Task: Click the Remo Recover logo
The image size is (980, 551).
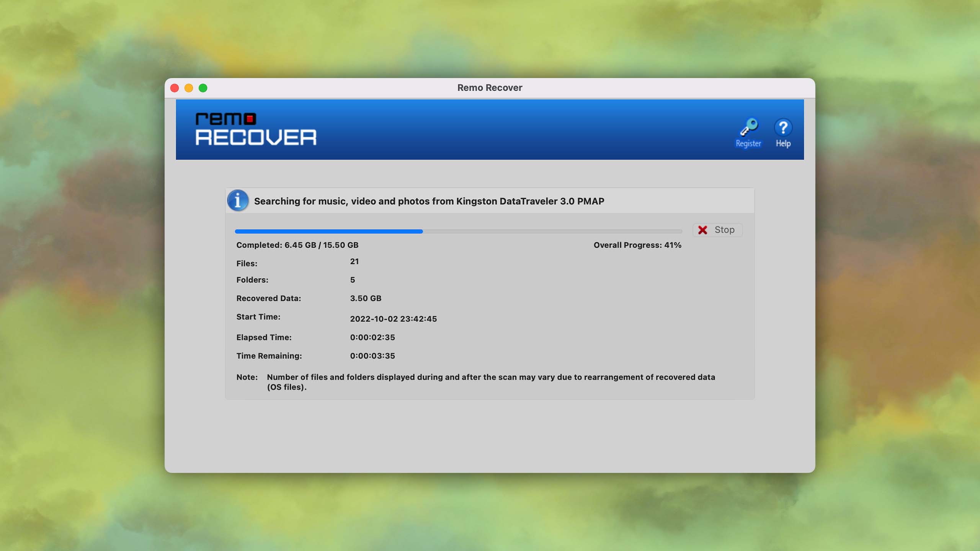Action: point(256,129)
